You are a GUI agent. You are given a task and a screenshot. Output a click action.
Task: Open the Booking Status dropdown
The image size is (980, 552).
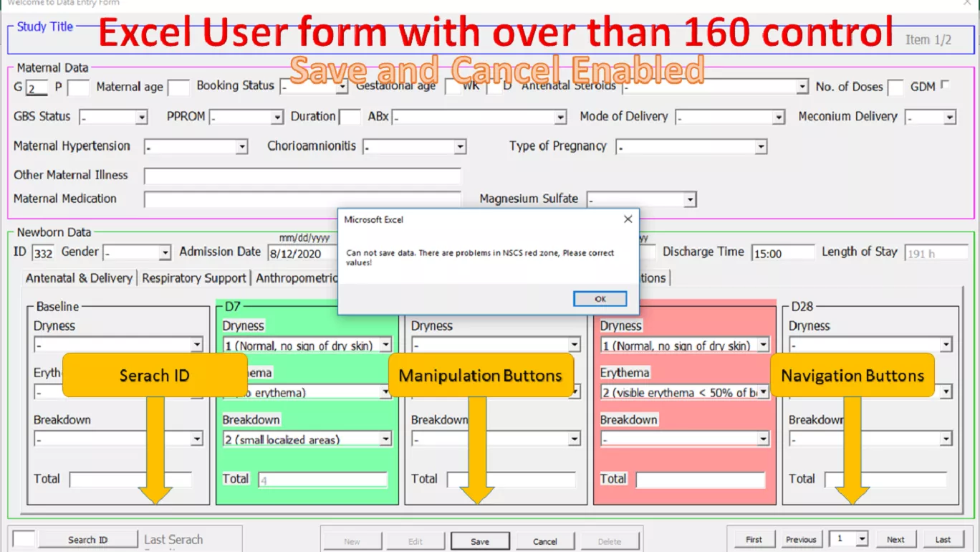click(x=342, y=87)
